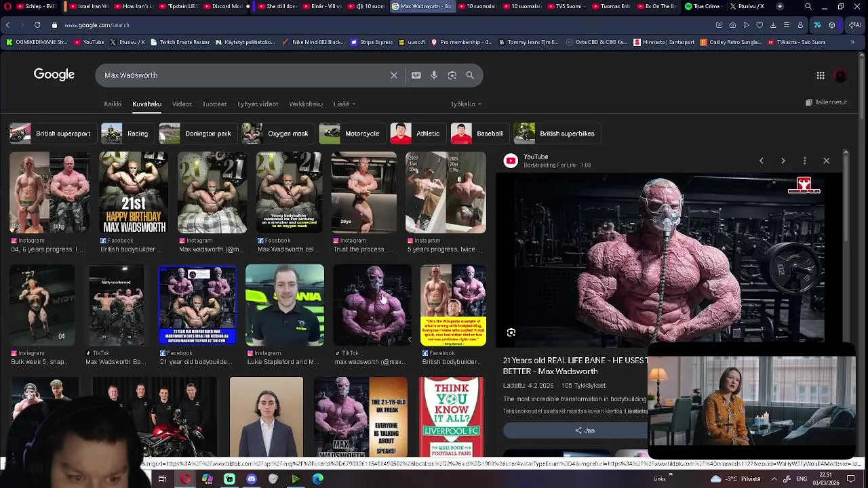Start voice search with microphone icon
Image resolution: width=868 pixels, height=488 pixels.
pos(434,75)
